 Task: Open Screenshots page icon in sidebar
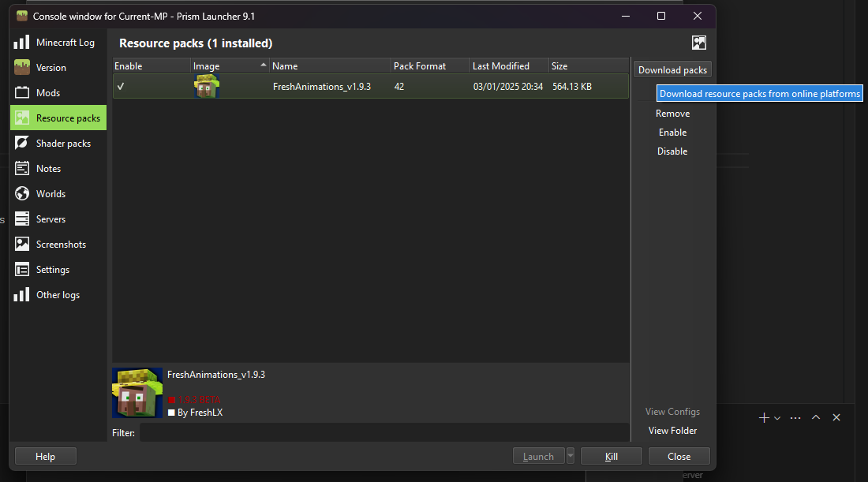(x=22, y=245)
